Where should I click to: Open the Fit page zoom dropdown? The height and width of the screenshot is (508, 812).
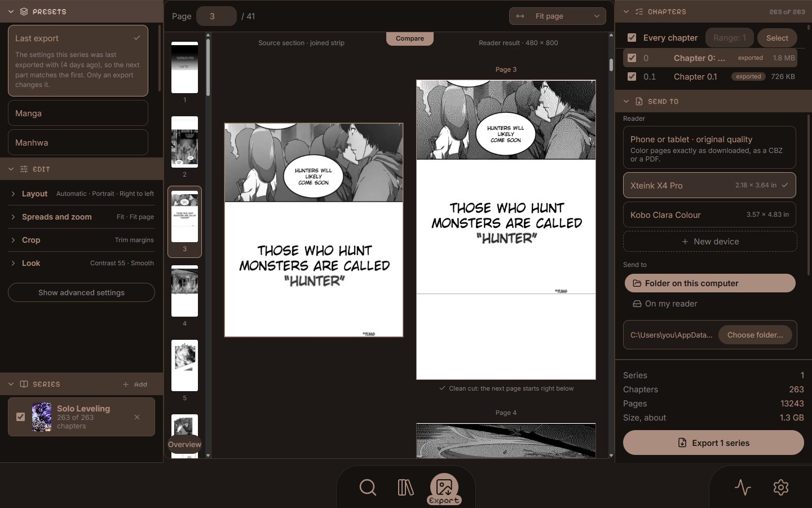point(558,16)
